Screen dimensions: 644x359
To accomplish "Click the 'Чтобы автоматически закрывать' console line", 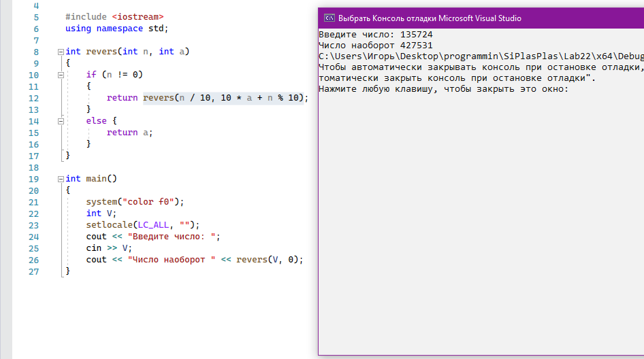I will click(481, 67).
